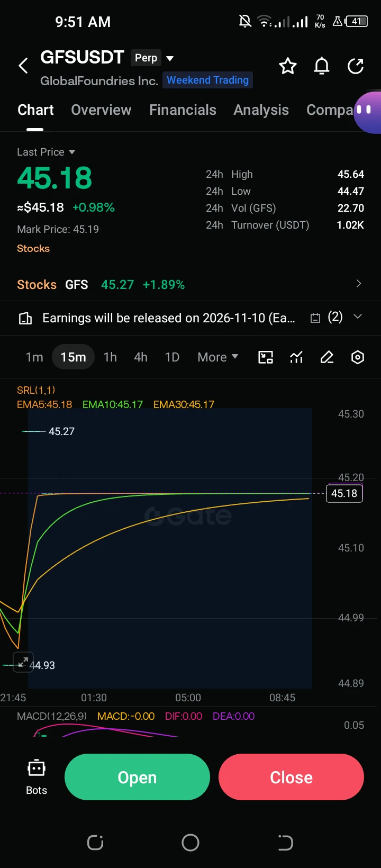This screenshot has height=868, width=381.
Task: Open the GFSUSDT pair selector dropdown arrow
Action: point(170,58)
